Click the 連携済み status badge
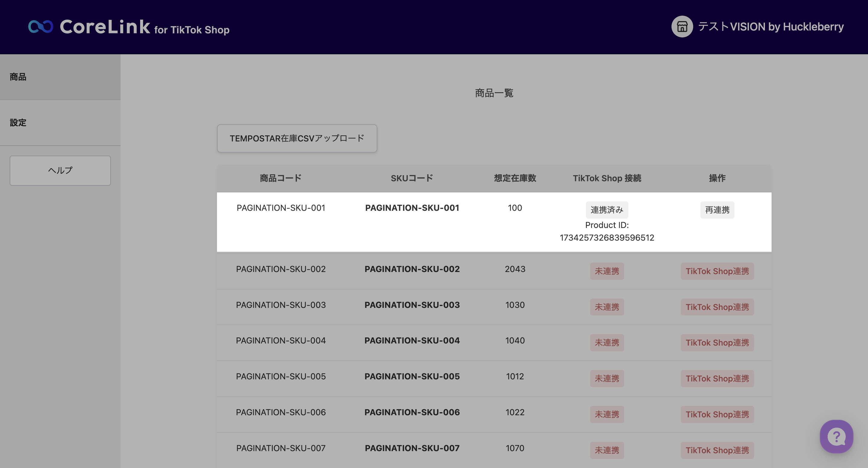The width and height of the screenshot is (868, 468). pyautogui.click(x=606, y=210)
